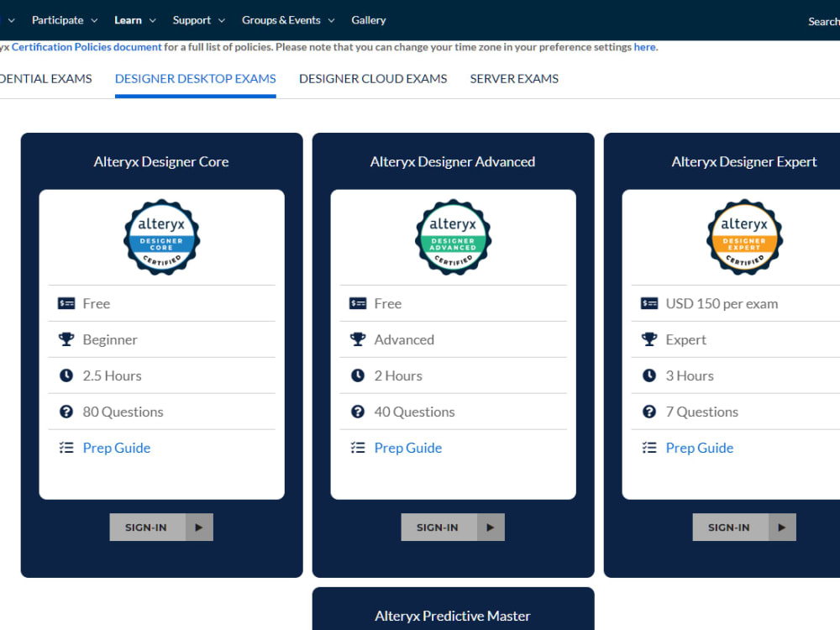
Task: Click play arrow on Designer Expert Sign-In
Action: (x=782, y=528)
